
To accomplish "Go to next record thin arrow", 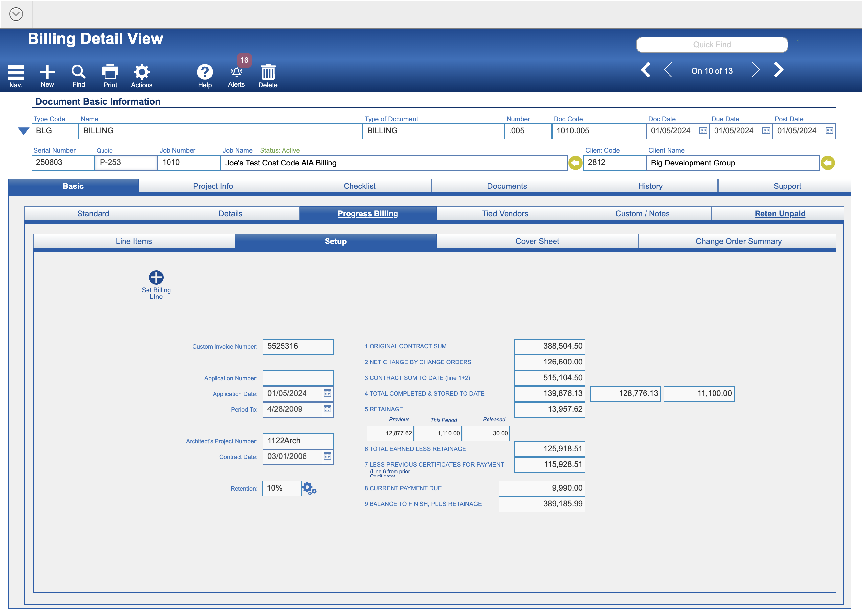I will point(755,70).
